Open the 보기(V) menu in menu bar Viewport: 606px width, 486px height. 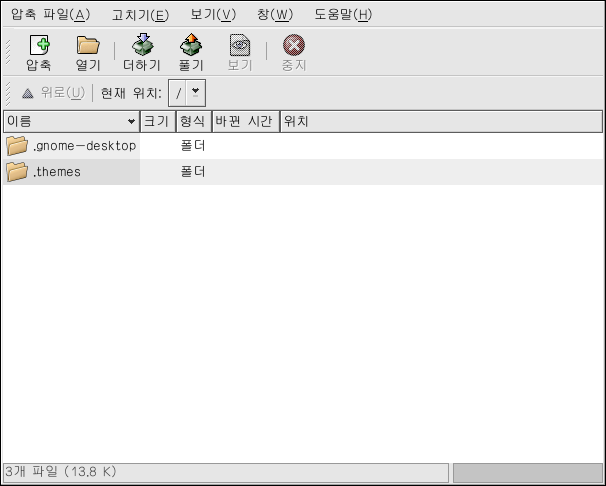pyautogui.click(x=213, y=14)
